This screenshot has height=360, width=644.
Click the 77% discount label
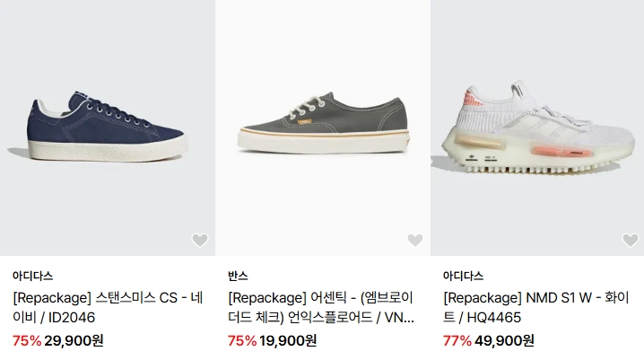[457, 340]
